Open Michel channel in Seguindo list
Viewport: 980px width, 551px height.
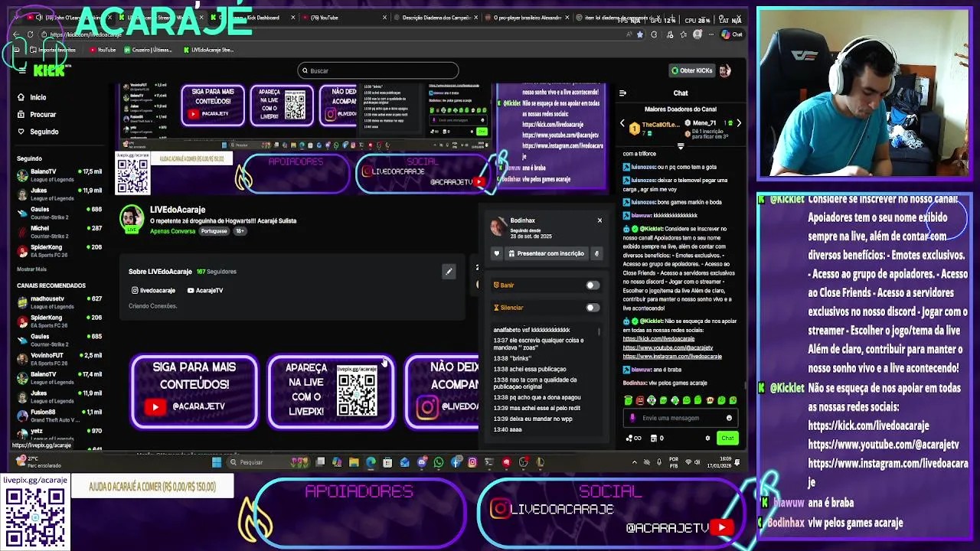(60, 232)
